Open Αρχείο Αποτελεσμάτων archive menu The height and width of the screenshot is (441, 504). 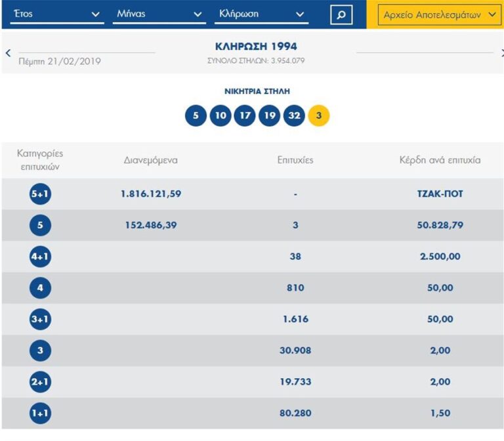pyautogui.click(x=440, y=14)
